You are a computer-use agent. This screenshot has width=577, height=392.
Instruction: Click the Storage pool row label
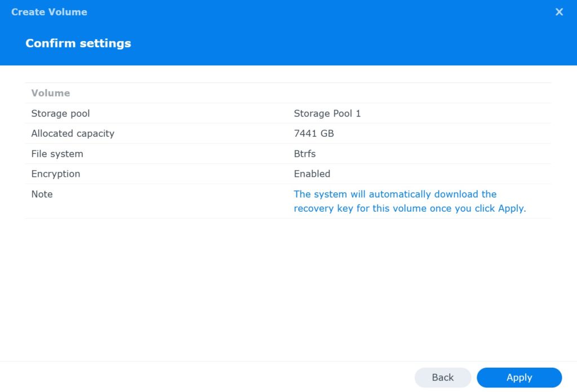tap(60, 113)
